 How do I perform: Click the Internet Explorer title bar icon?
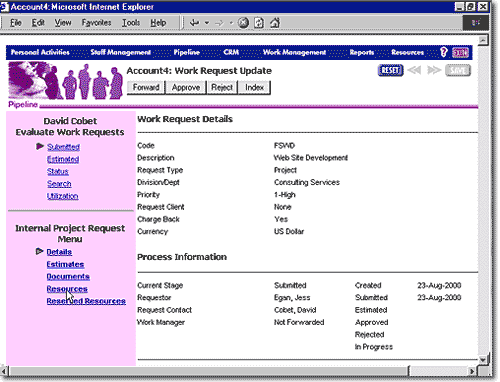pyautogui.click(x=4, y=7)
